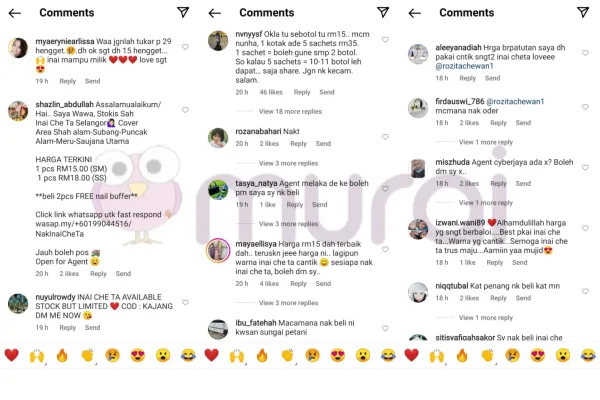600x400 pixels.
Task: Insert fire emoji in leftmost emoji row
Action: [62, 355]
